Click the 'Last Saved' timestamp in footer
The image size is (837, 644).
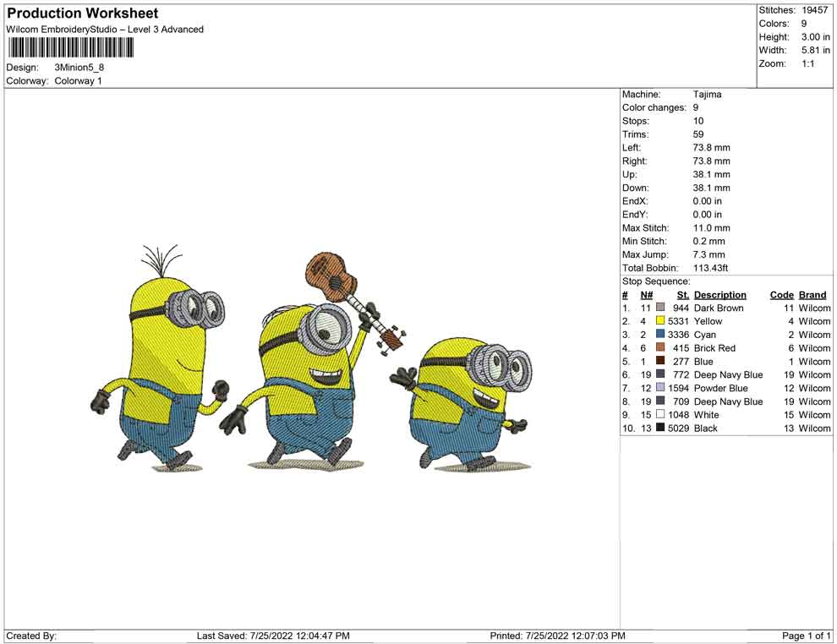273,635
